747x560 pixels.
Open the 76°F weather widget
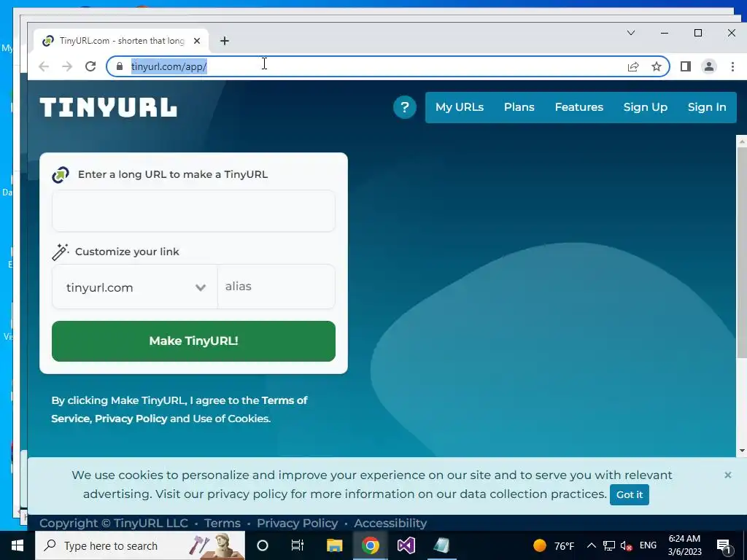click(x=554, y=545)
